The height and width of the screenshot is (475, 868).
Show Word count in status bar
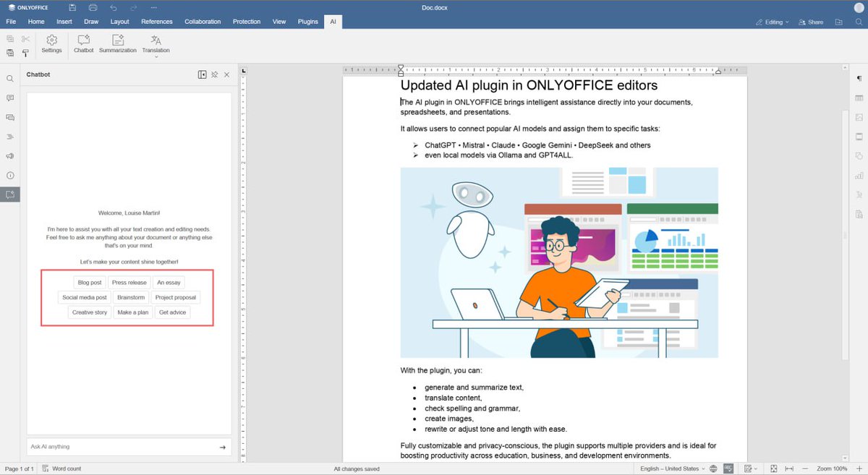click(62, 468)
